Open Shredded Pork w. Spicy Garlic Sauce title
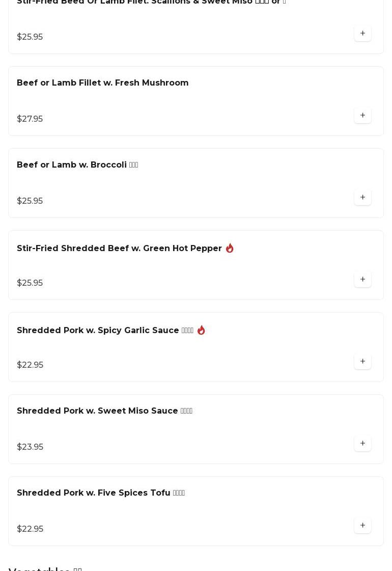Viewport: 392px width, 571px height. [x=98, y=331]
